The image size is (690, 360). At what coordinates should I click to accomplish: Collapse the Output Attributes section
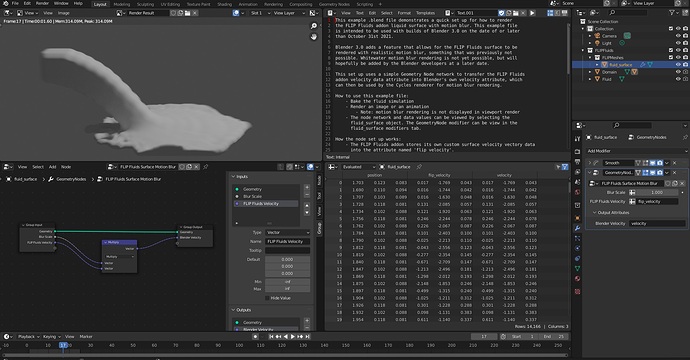pos(595,213)
